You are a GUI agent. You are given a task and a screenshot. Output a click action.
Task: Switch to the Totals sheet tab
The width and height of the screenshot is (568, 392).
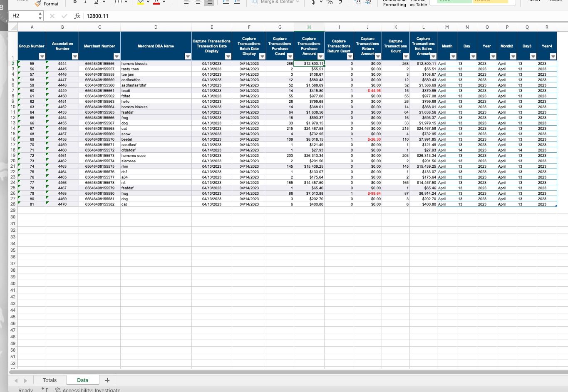tap(50, 380)
